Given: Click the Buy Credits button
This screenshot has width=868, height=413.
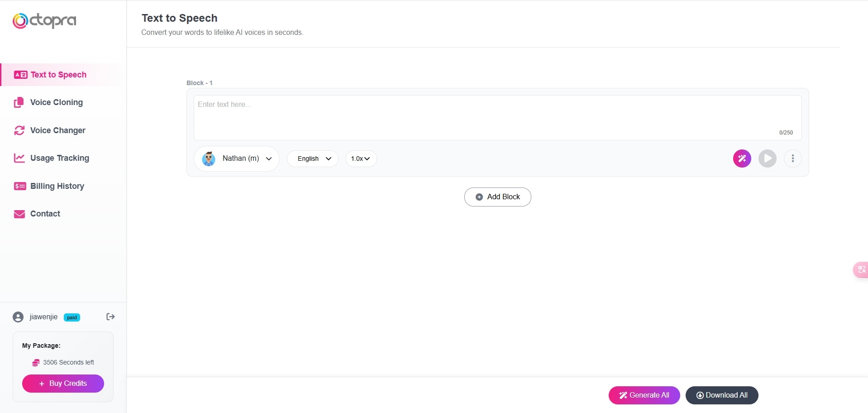Looking at the screenshot, I should 63,383.
